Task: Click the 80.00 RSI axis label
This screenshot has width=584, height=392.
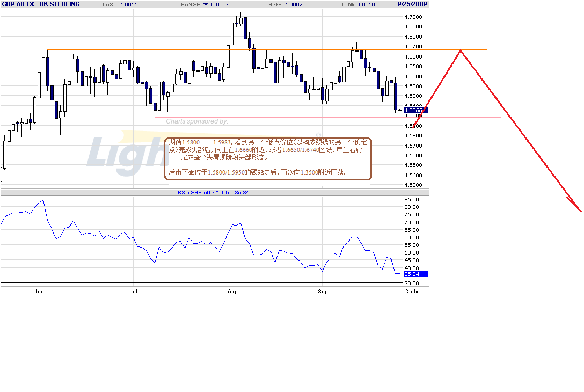Action: point(412,207)
